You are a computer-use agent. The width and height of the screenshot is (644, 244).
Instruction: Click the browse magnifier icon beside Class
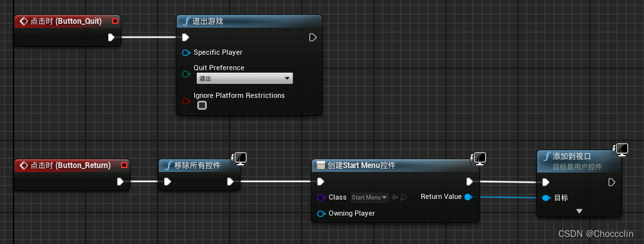403,198
